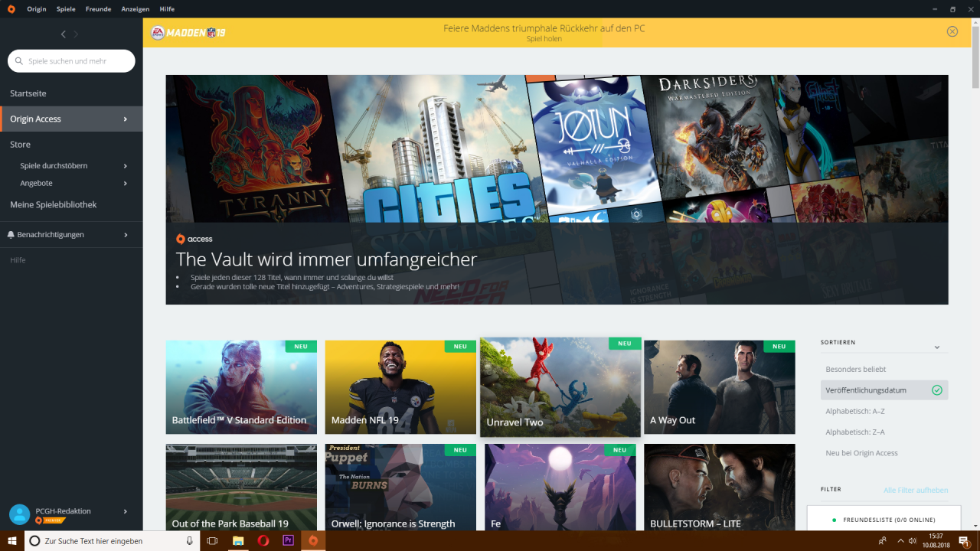Open the PCGH-Redaktion user avatar
This screenshot has width=980, height=551.
pyautogui.click(x=20, y=514)
